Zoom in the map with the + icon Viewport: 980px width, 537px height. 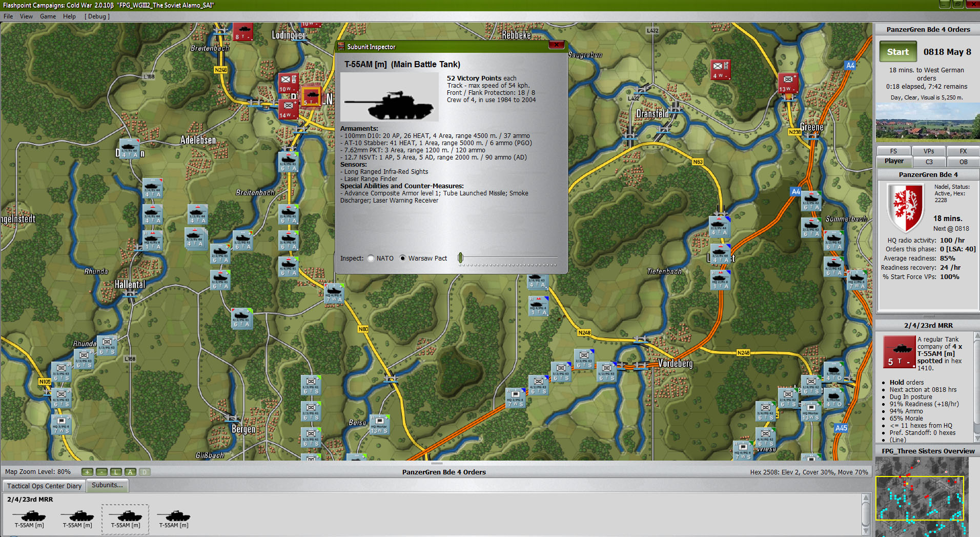[87, 472]
